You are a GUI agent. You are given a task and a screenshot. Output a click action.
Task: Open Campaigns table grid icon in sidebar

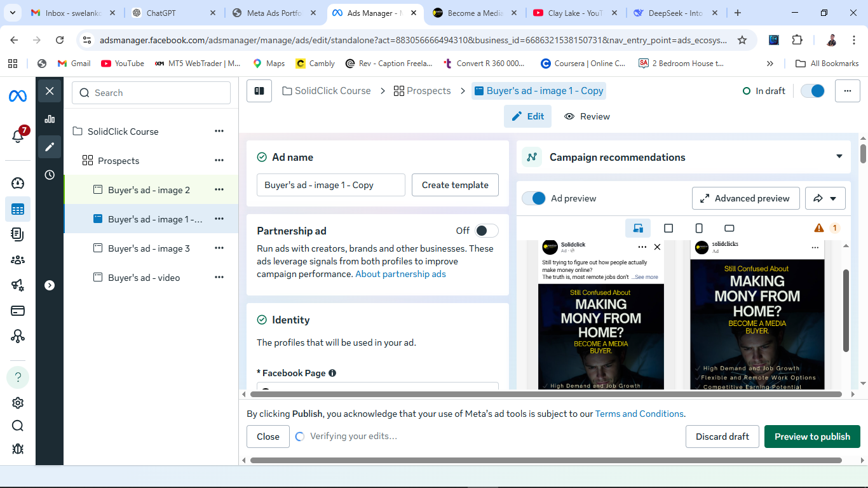18,209
